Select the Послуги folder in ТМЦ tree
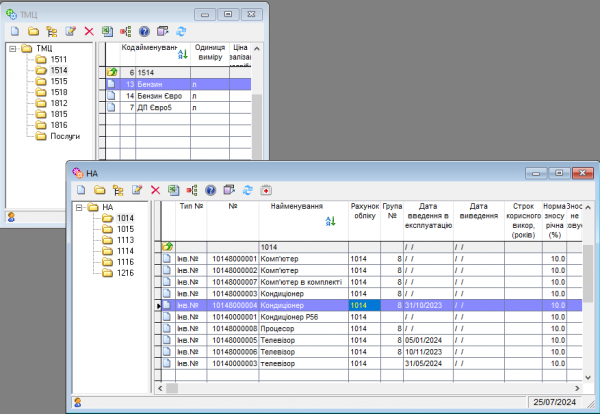 [x=64, y=136]
